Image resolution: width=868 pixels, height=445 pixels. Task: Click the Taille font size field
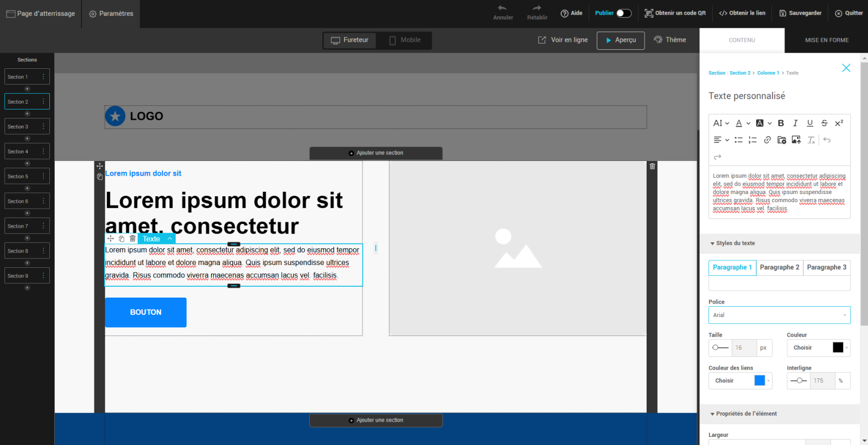coord(743,347)
